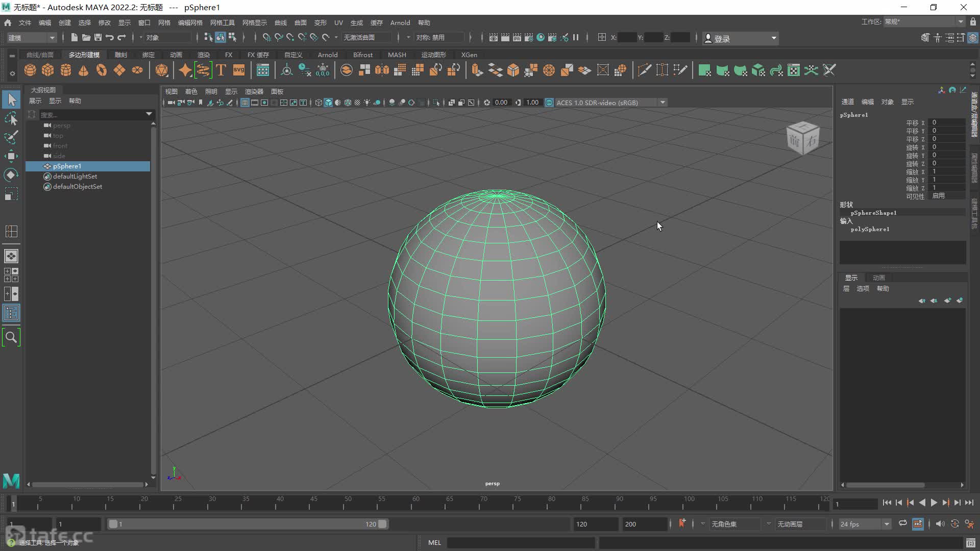Toggle the outliner panel button
Image resolution: width=980 pixels, height=551 pixels.
11,313
